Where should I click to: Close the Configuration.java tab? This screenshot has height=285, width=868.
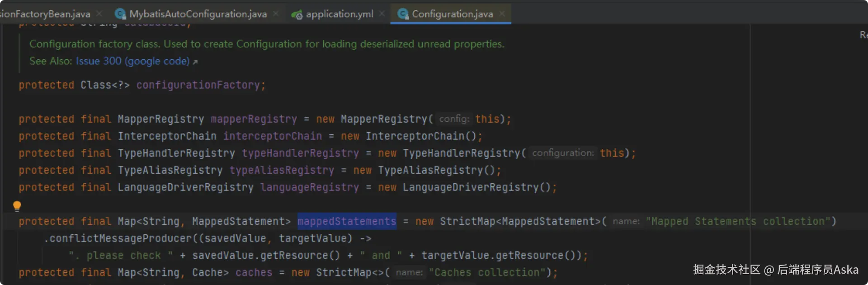click(x=502, y=14)
